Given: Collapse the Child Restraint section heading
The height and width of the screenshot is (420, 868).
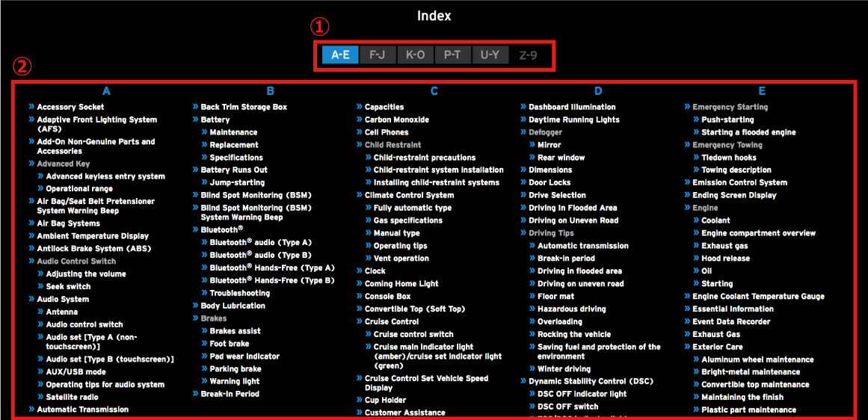Looking at the screenshot, I should (x=393, y=145).
